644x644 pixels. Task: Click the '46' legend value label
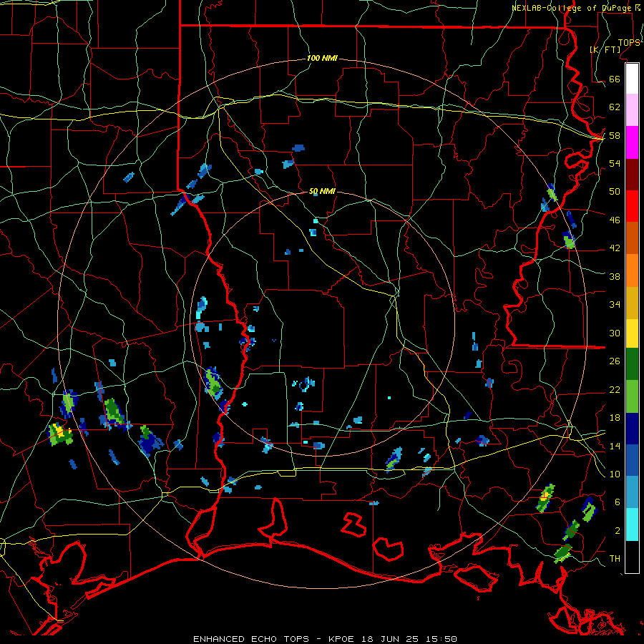[615, 220]
